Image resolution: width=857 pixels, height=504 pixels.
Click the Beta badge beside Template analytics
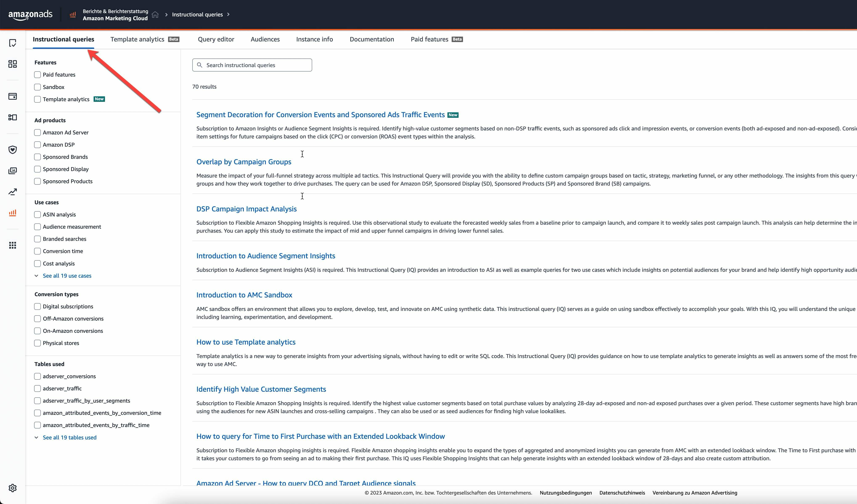click(174, 40)
